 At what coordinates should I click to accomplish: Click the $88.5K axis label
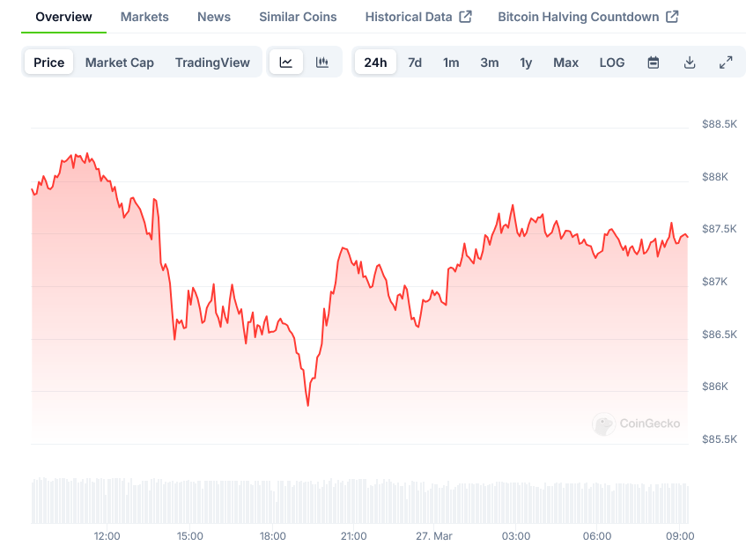[720, 124]
